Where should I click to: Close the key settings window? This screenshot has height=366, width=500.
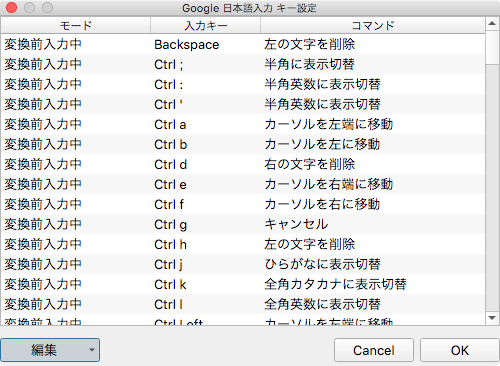pos(11,7)
